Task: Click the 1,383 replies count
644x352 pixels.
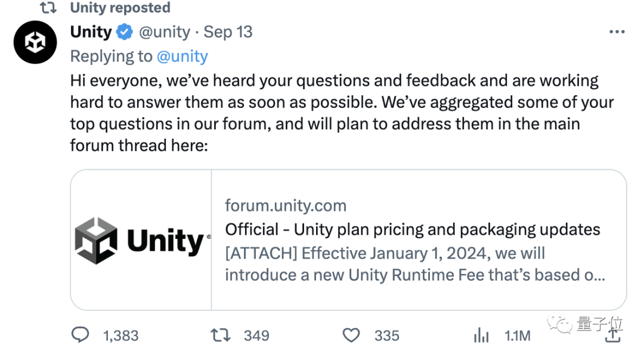Action: pos(120,336)
